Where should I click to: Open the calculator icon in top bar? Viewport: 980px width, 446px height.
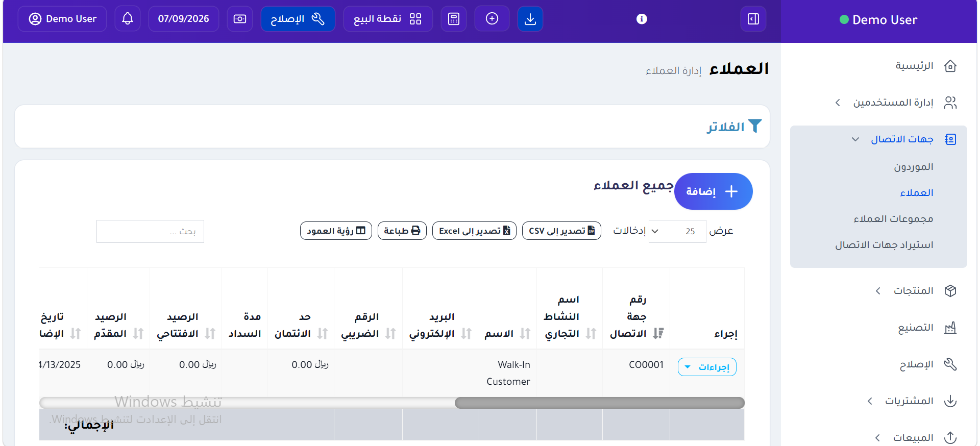454,19
